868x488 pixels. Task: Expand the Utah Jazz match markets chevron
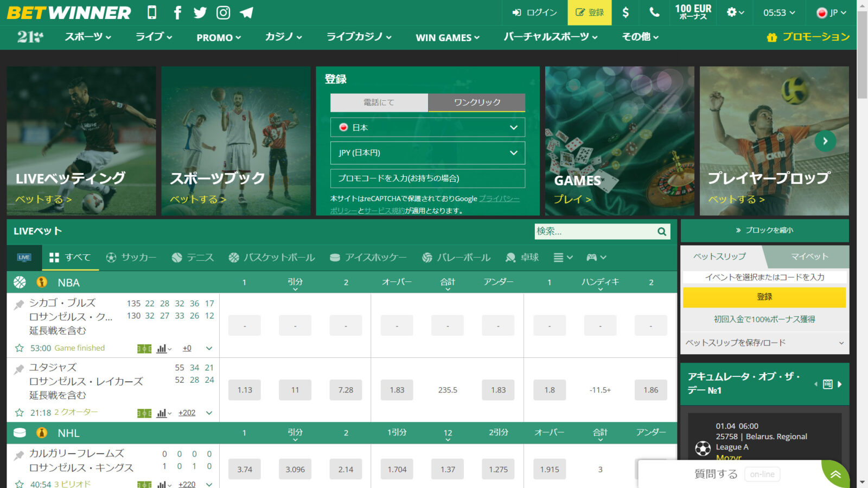click(209, 413)
